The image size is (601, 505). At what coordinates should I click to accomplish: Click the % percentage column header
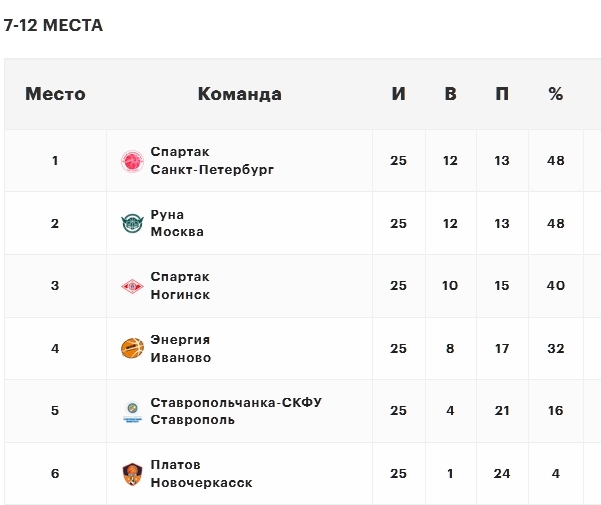[x=556, y=94]
